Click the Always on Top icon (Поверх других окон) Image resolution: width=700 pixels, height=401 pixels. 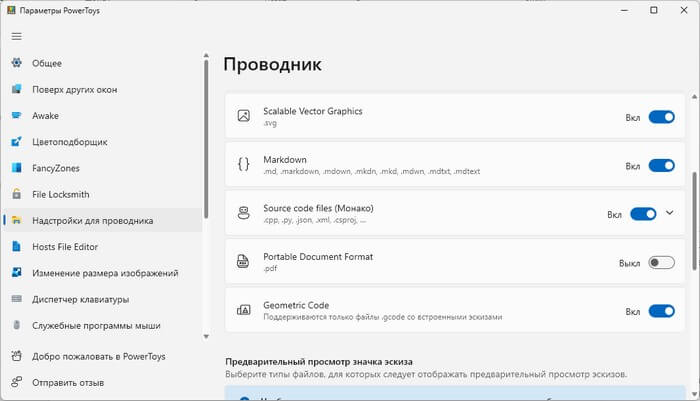click(17, 89)
